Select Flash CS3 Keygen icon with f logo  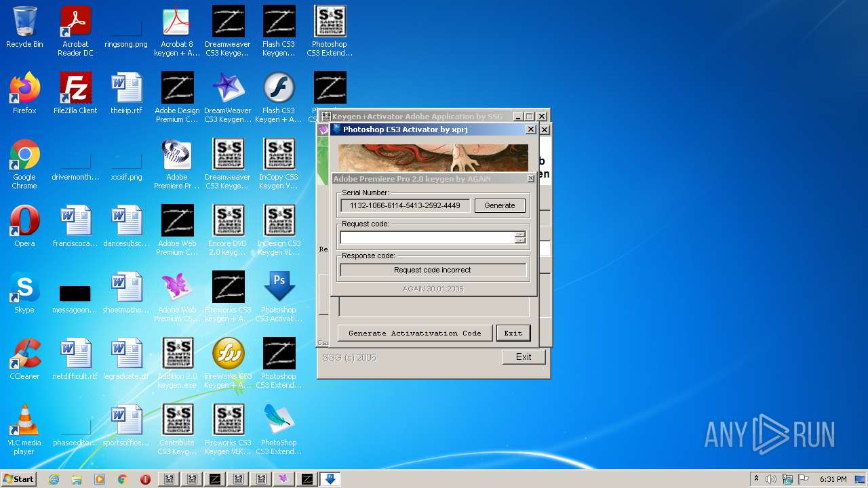(x=279, y=97)
